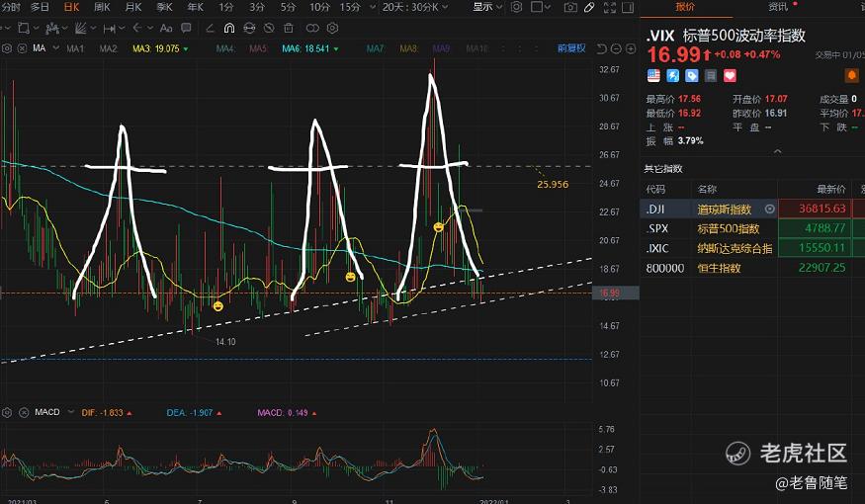865x504 pixels.
Task: Remove the MA indicator with X icon
Action: coord(23,48)
